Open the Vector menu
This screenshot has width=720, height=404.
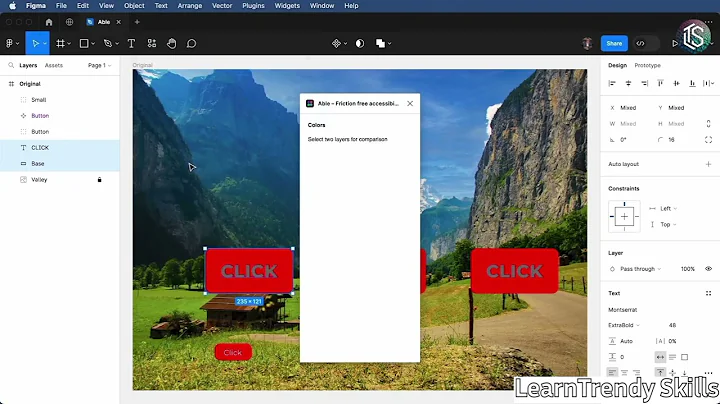coord(222,6)
